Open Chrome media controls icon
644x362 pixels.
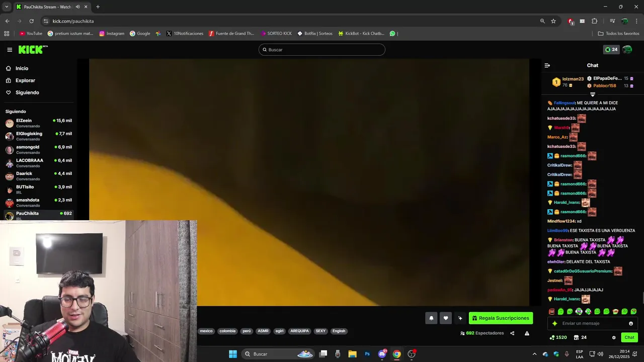coord(612,21)
